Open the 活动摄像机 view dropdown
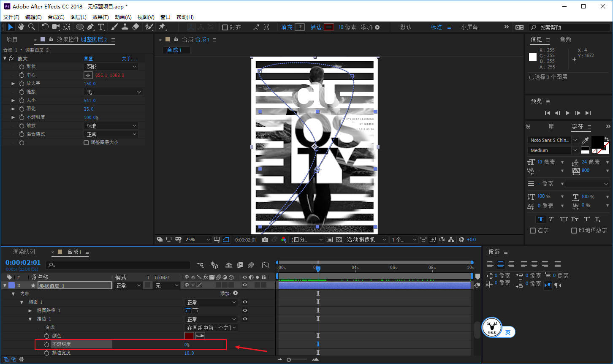The image size is (613, 364). click(x=366, y=239)
